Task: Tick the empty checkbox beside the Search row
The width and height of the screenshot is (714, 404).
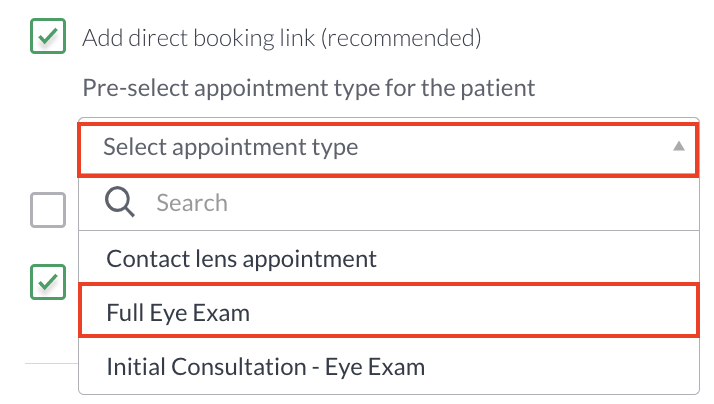Action: [48, 210]
